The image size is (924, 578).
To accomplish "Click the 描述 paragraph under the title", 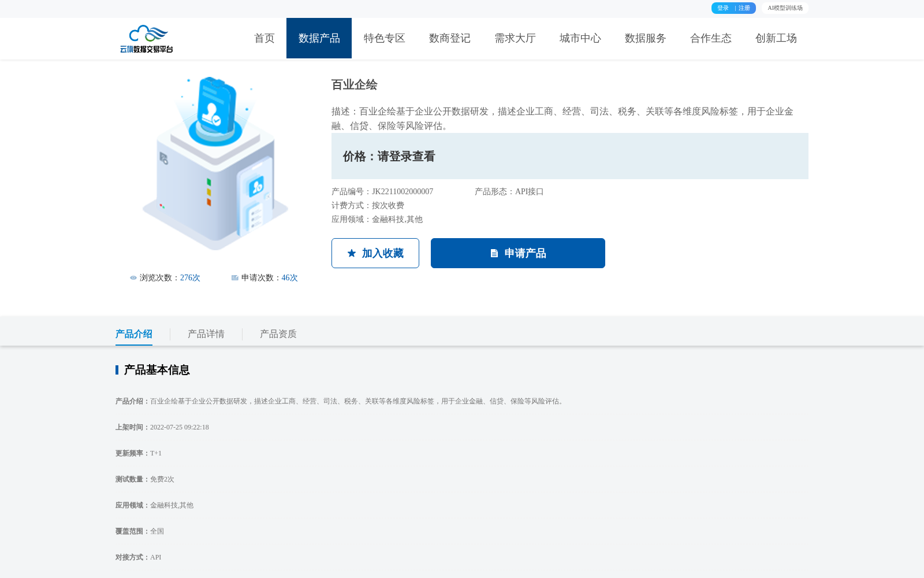I will (562, 118).
